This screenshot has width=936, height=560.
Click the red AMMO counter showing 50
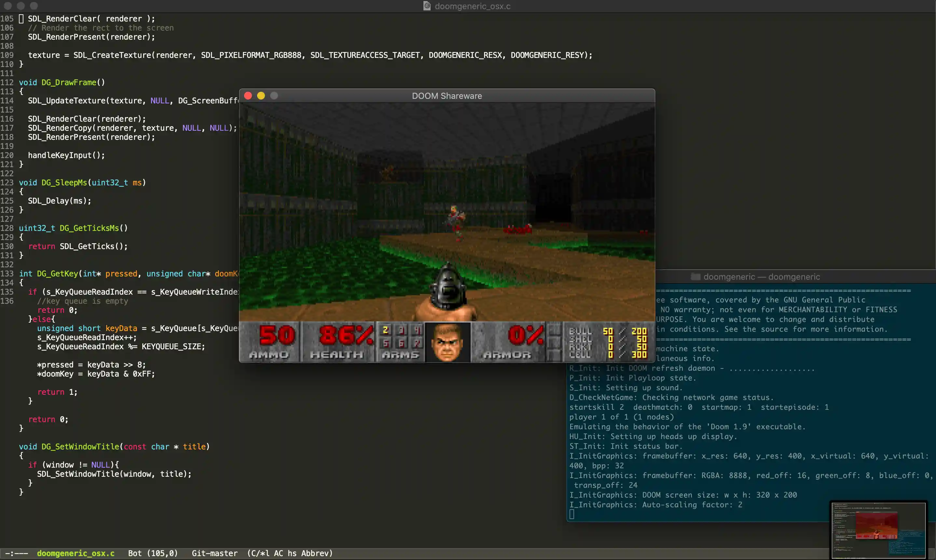coord(278,335)
